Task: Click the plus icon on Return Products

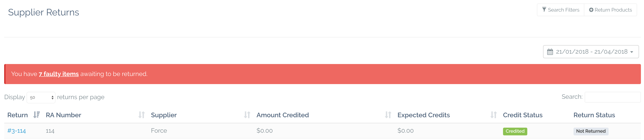Action: (591, 10)
